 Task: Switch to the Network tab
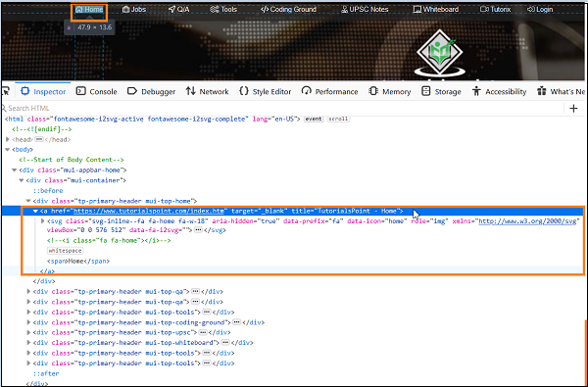pos(207,91)
